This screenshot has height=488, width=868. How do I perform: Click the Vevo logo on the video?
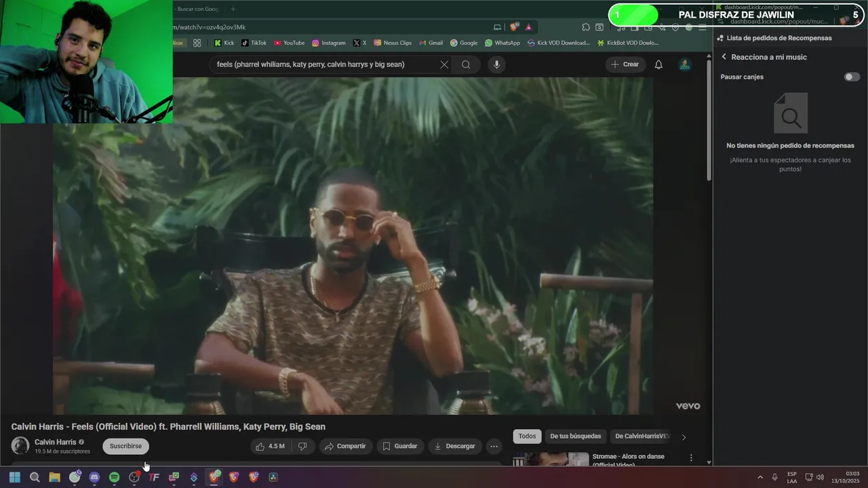point(688,406)
